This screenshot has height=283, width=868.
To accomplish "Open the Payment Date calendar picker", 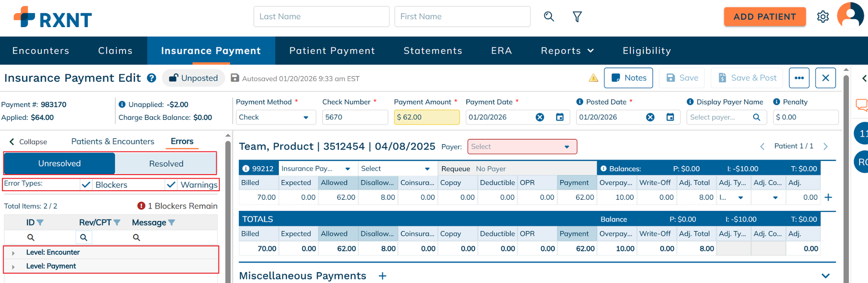I will pyautogui.click(x=560, y=117).
